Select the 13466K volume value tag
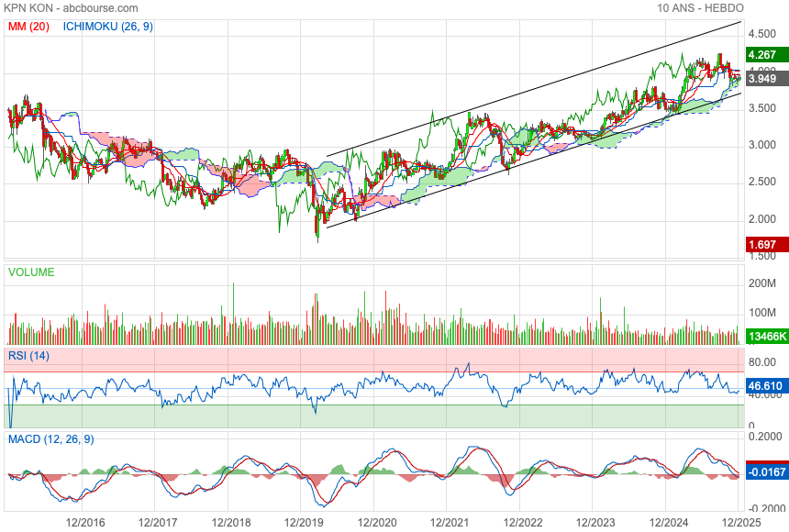Viewport: 789px width, 532px height. point(765,337)
